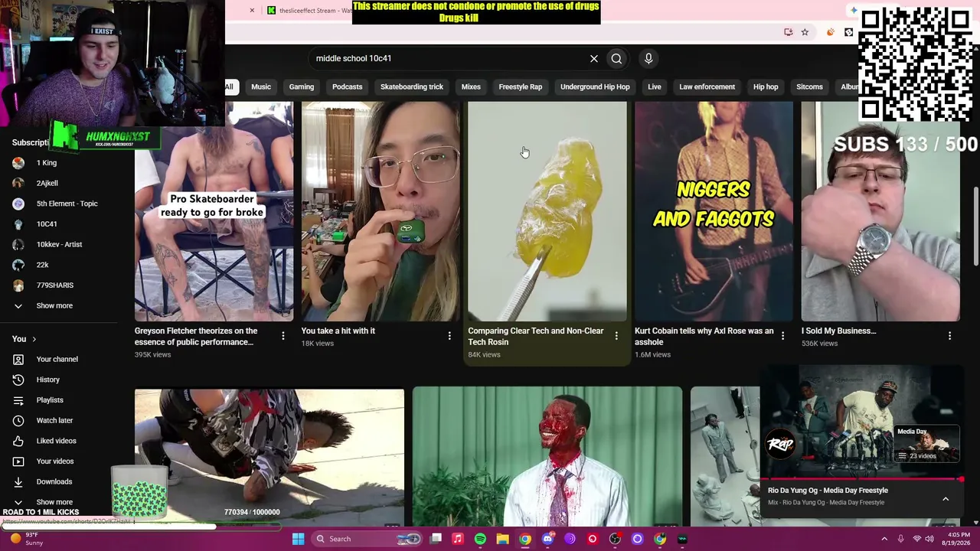
Task: Open the 779SHARIS subscription avatar
Action: point(18,285)
